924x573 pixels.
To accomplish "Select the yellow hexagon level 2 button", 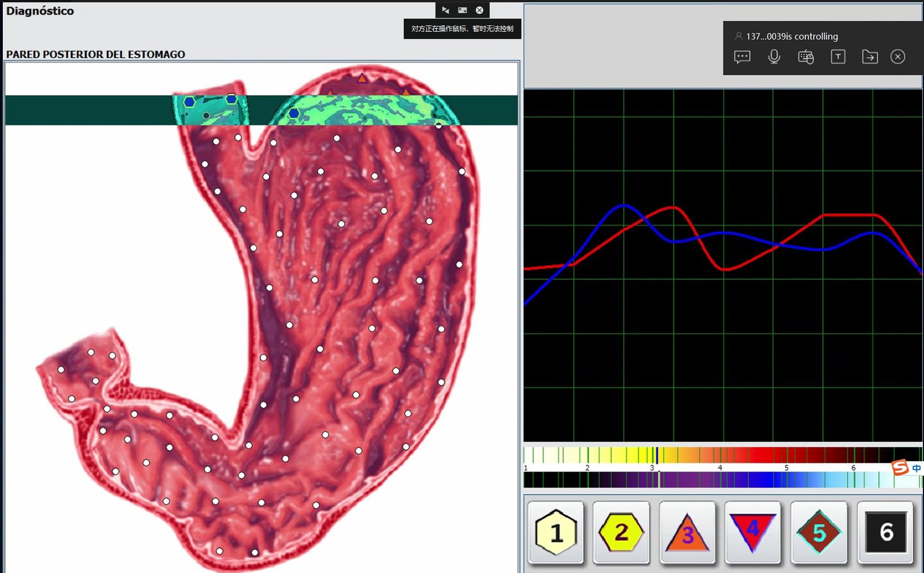I will [x=621, y=532].
